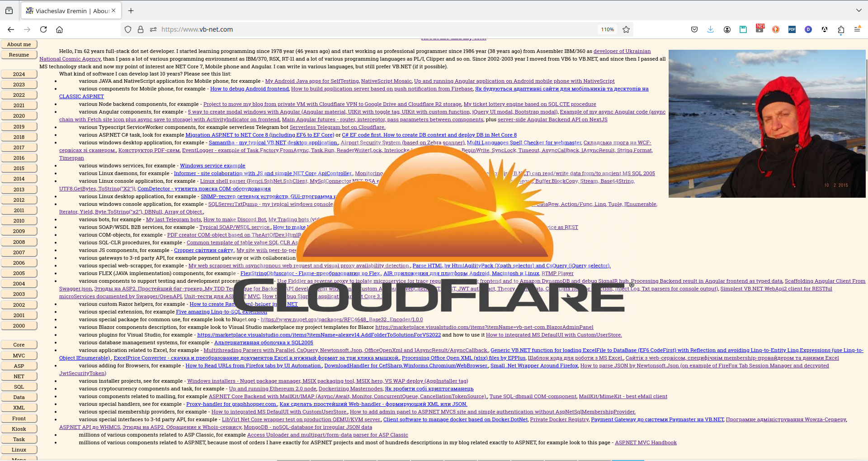
Task: Select the Viacheslav Eremin tab
Action: click(x=71, y=10)
